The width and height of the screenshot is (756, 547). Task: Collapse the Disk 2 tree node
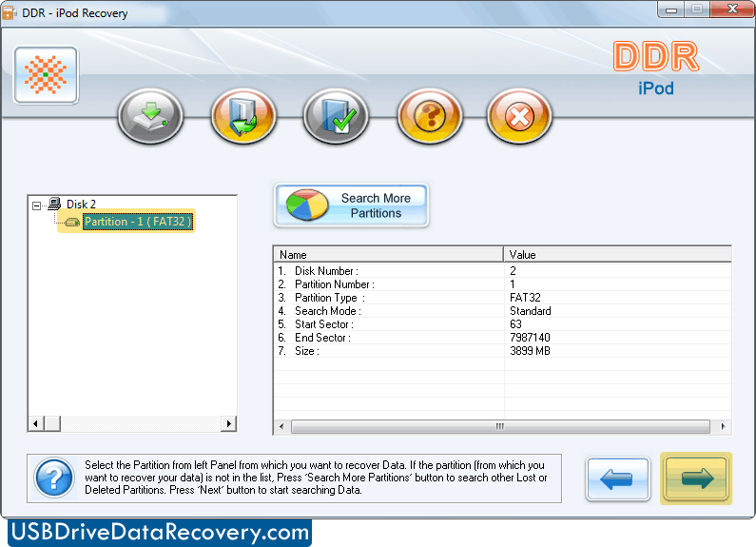click(x=36, y=205)
